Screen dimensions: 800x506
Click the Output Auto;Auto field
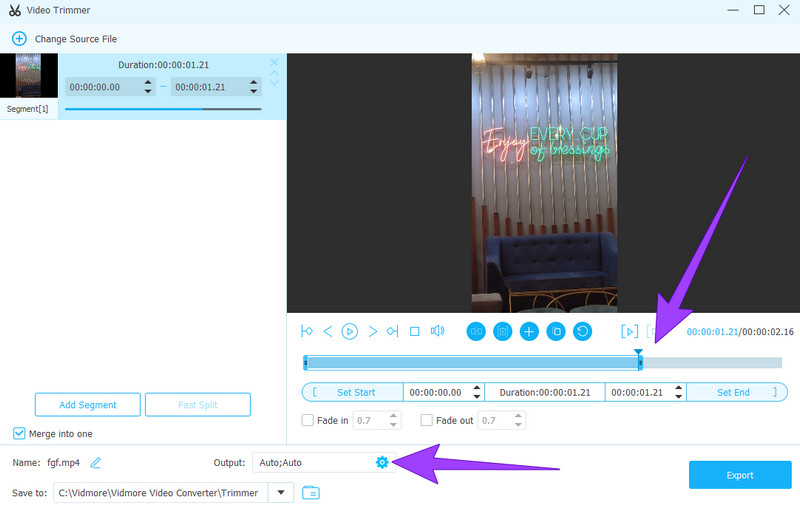click(x=323, y=463)
